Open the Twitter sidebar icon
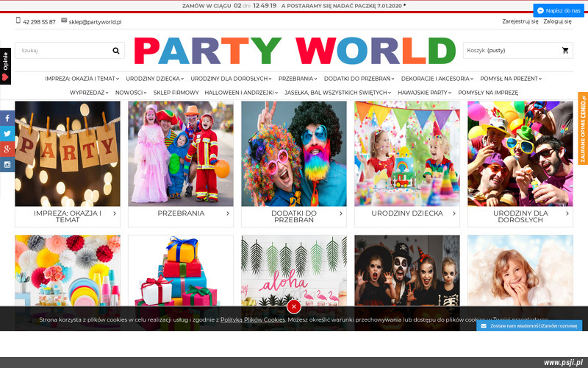Viewport: 588px width, 368px height. (x=7, y=133)
